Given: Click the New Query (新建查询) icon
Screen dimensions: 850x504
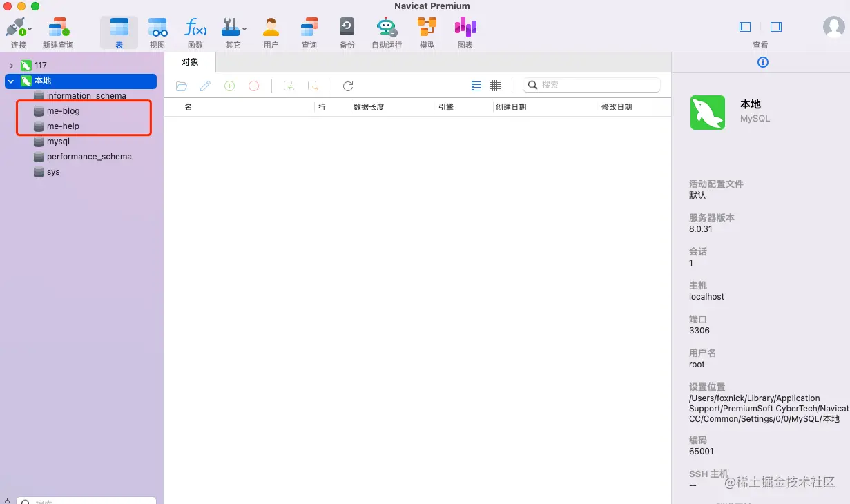Looking at the screenshot, I should 59,28.
